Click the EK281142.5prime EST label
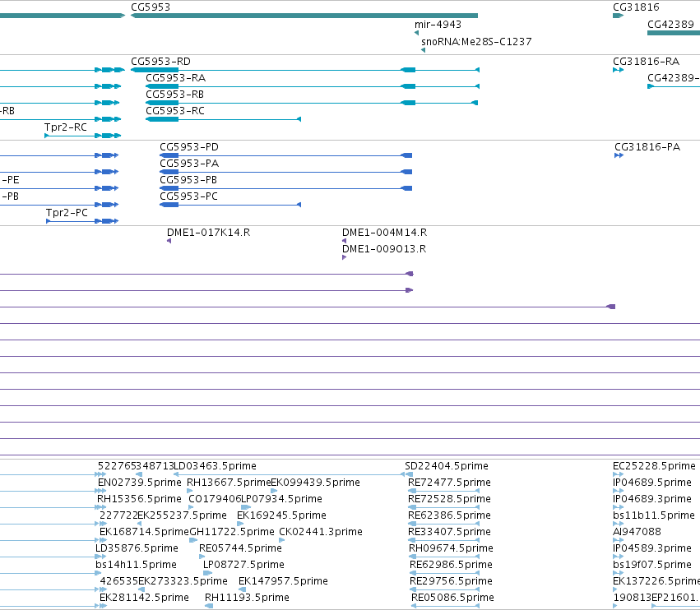 coord(144,598)
